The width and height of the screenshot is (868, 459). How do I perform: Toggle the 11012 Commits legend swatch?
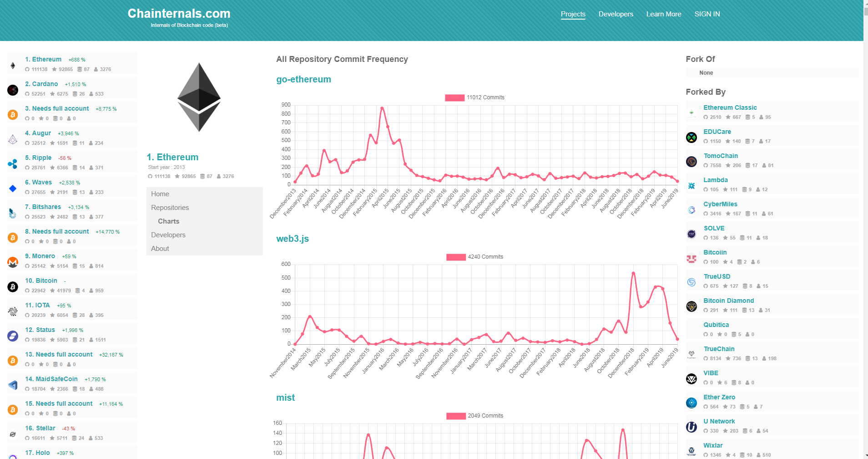454,97
